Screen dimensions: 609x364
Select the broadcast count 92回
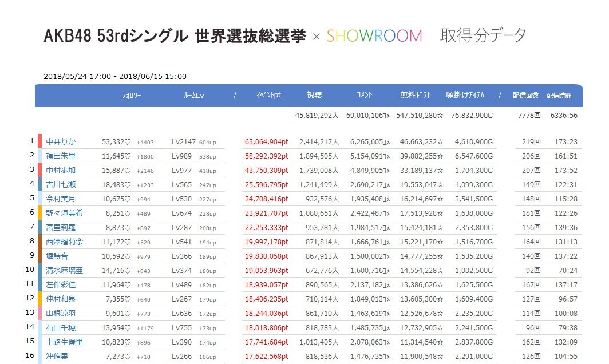click(533, 271)
